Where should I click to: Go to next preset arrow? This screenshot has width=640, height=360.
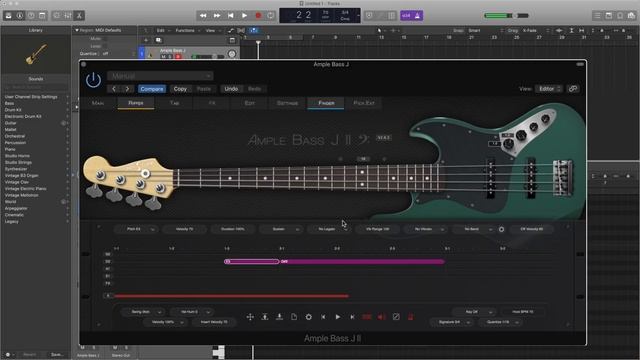click(x=127, y=89)
